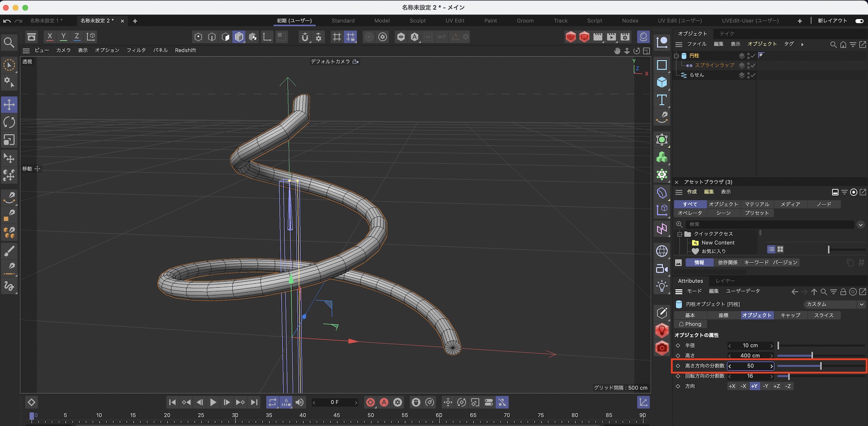The image size is (868, 426).
Task: Toggle the 新レイアウト switch
Action: pos(859,21)
